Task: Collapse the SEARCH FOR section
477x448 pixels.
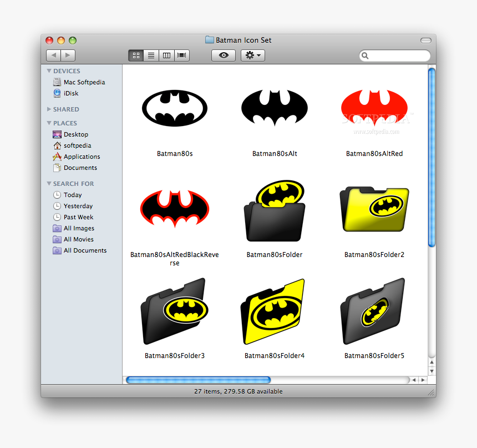Action: click(49, 184)
